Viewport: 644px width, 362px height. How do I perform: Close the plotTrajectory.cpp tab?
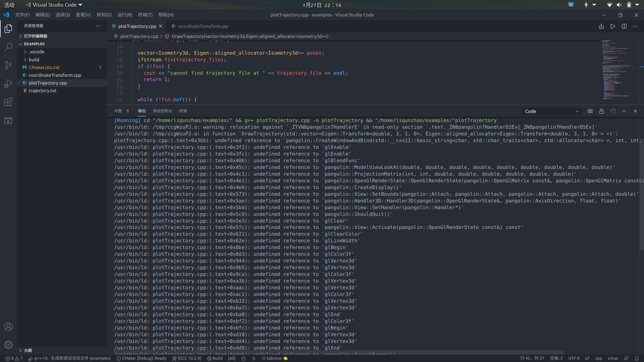click(x=161, y=26)
